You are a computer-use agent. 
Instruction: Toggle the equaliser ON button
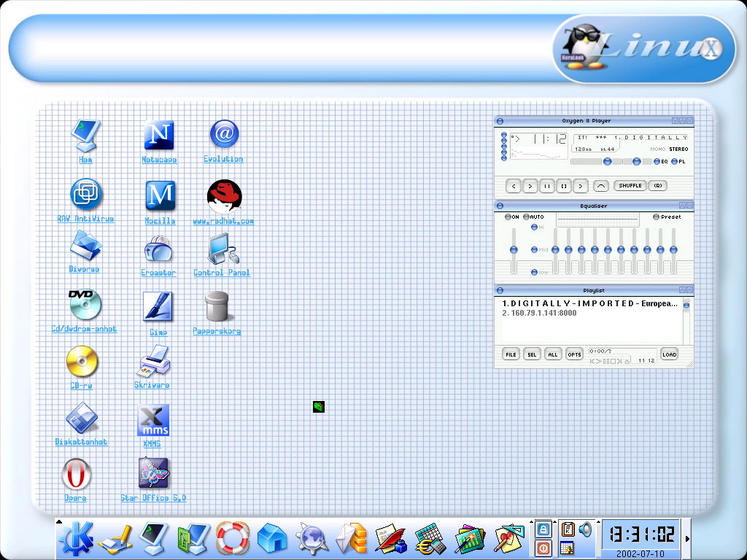511,217
